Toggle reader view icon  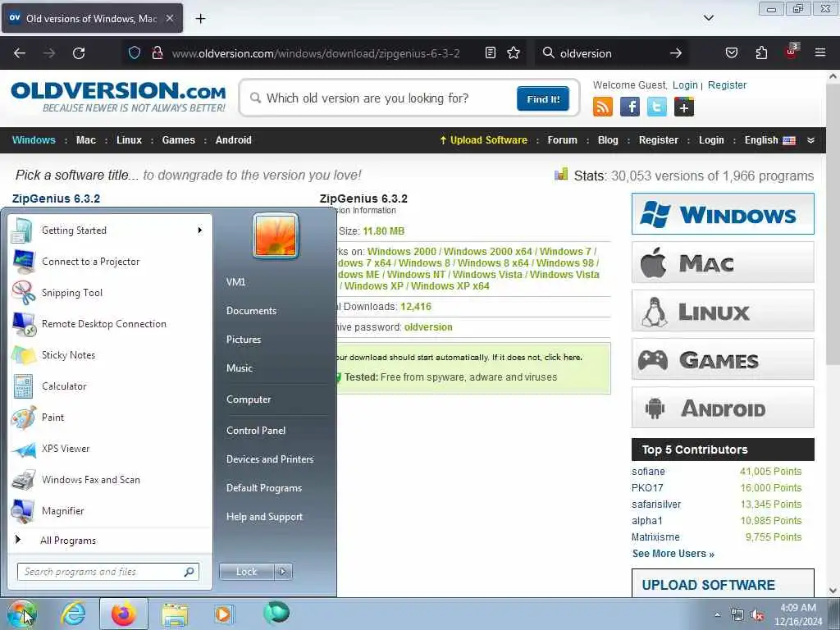click(491, 53)
